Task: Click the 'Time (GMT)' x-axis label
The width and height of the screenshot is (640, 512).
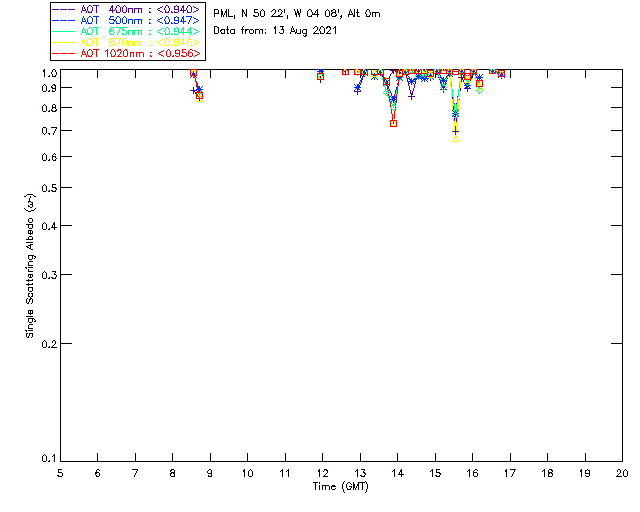Action: (340, 487)
